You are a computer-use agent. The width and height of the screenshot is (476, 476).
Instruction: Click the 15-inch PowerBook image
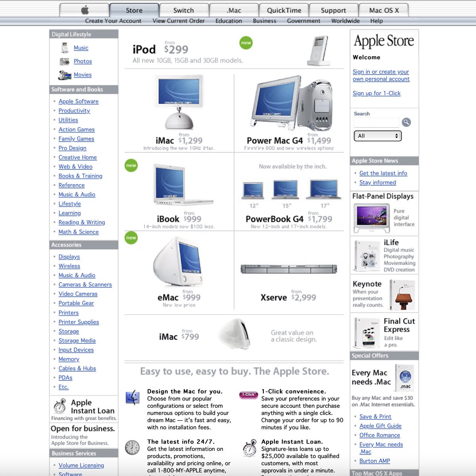click(x=286, y=190)
